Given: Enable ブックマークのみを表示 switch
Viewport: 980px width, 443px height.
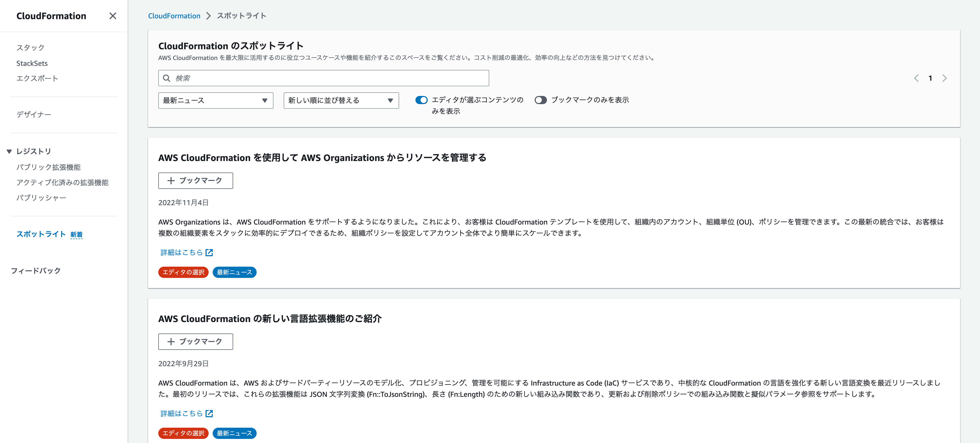Looking at the screenshot, I should tap(541, 100).
